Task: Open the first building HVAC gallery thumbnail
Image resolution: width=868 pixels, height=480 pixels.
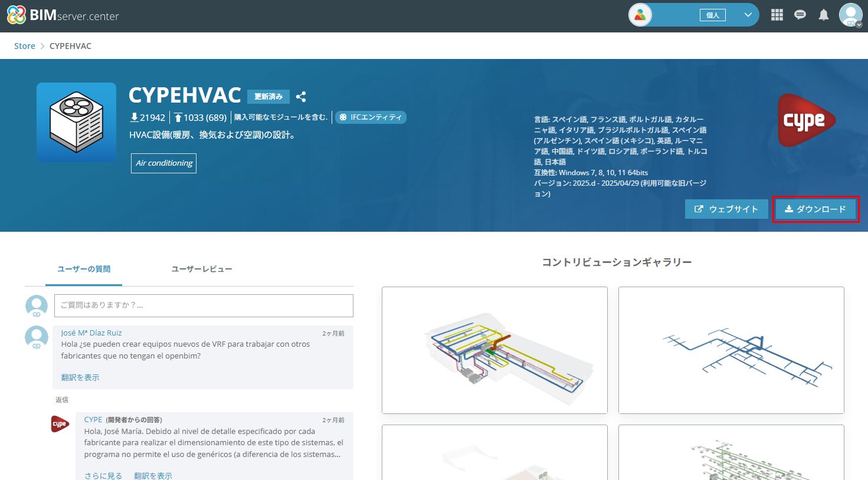Action: [x=494, y=350]
